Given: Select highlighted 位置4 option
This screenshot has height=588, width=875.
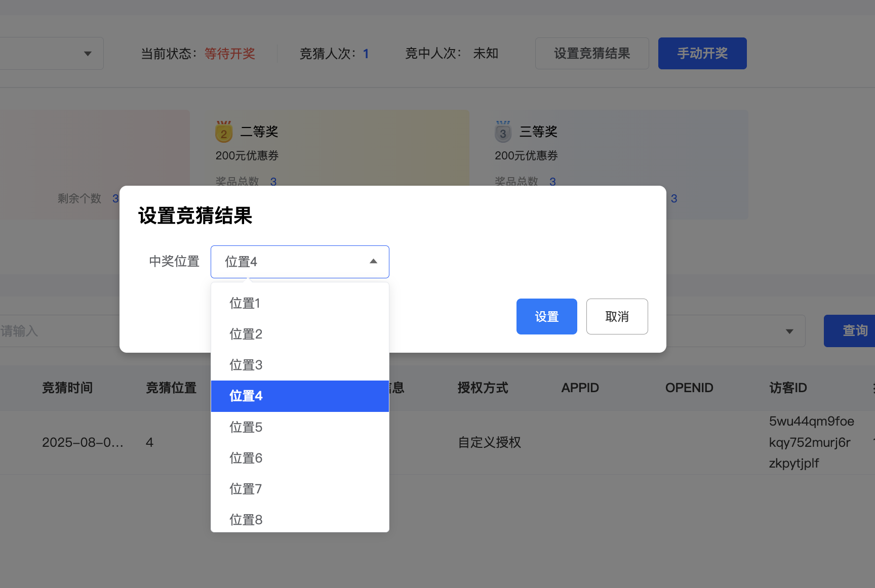Looking at the screenshot, I should 246,396.
